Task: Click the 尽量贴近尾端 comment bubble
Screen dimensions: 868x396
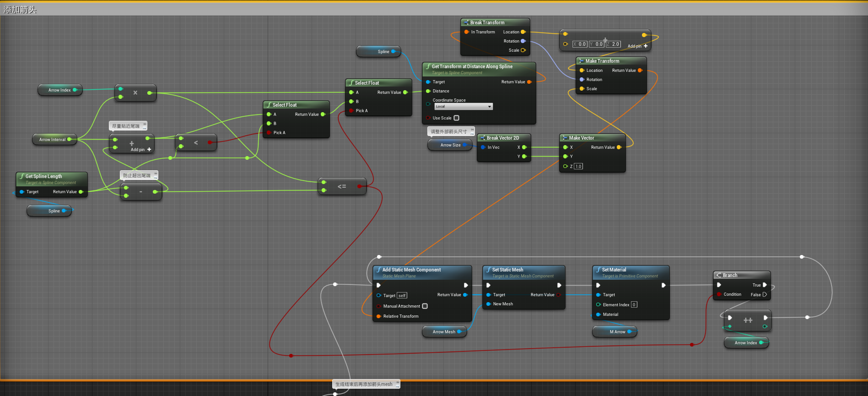Action: 128,126
